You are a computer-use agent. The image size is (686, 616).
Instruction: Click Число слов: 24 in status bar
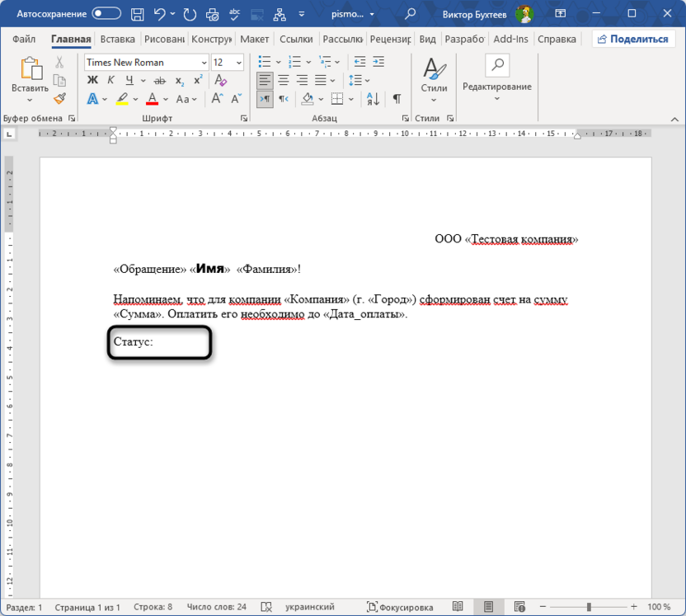point(217,607)
